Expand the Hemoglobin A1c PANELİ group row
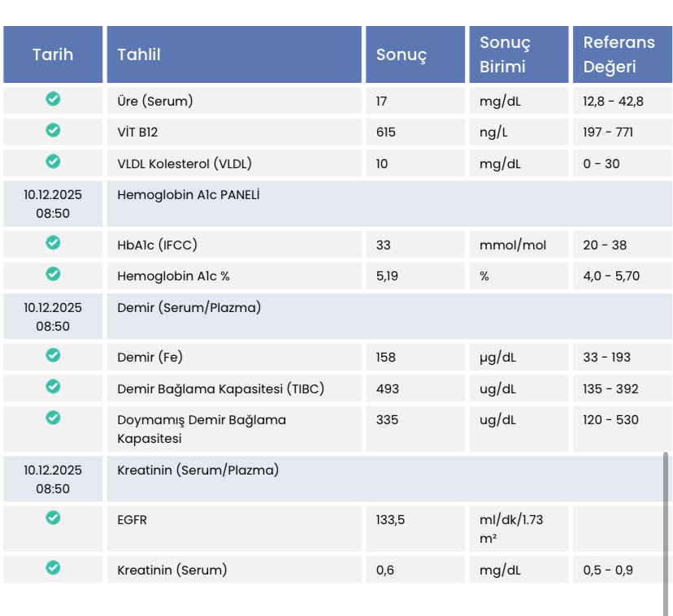The width and height of the screenshot is (673, 616). [337, 204]
